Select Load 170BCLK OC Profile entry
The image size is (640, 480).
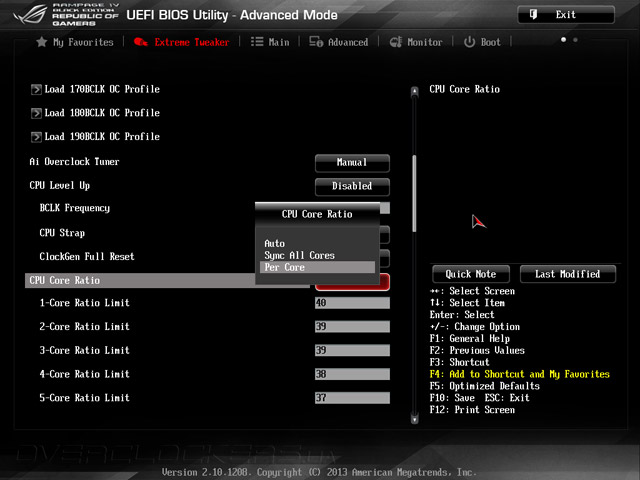[102, 89]
